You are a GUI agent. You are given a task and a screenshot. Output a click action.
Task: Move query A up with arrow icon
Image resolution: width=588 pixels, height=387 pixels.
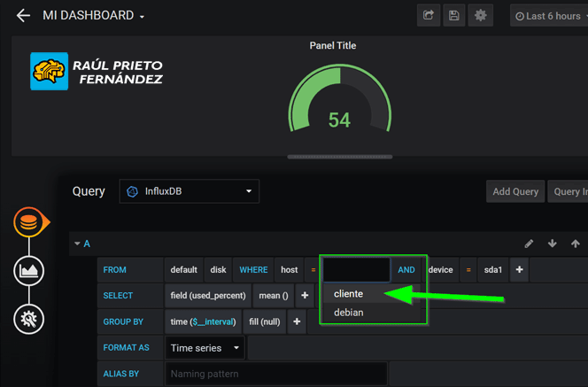point(576,244)
